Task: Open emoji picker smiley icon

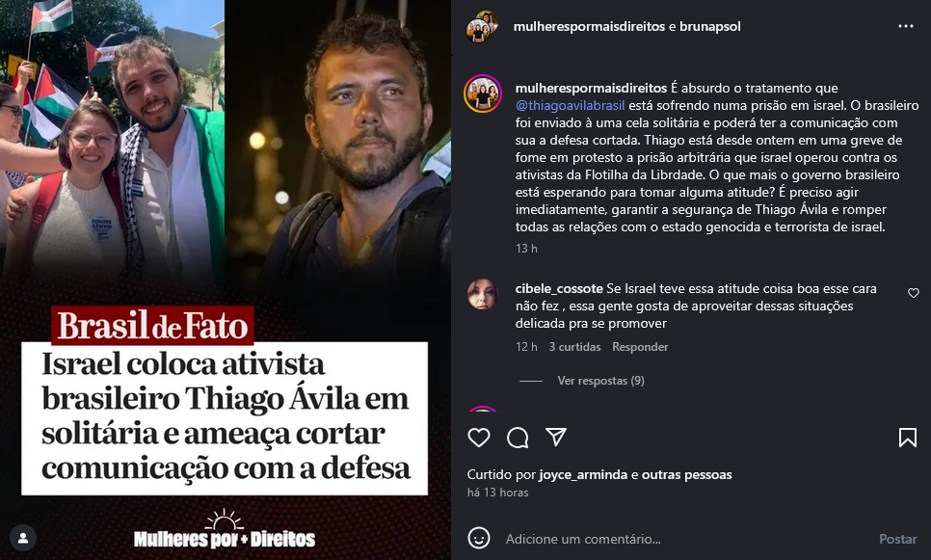Action: pyautogui.click(x=479, y=538)
